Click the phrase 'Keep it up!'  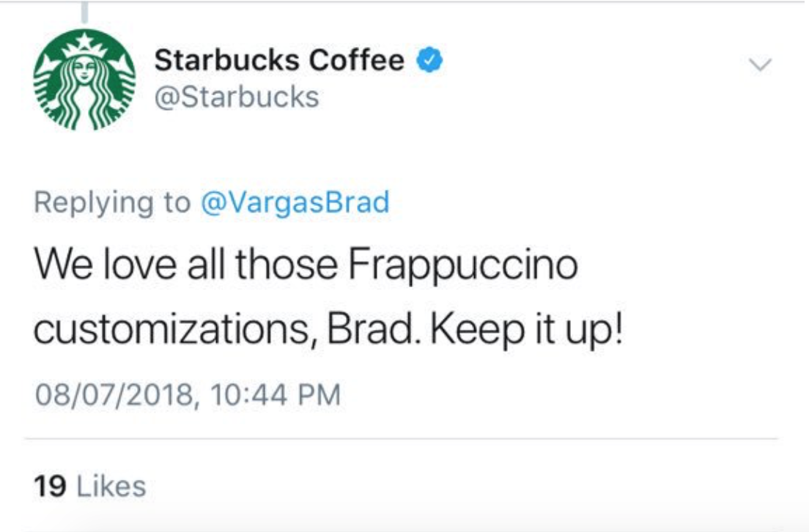pos(527,331)
